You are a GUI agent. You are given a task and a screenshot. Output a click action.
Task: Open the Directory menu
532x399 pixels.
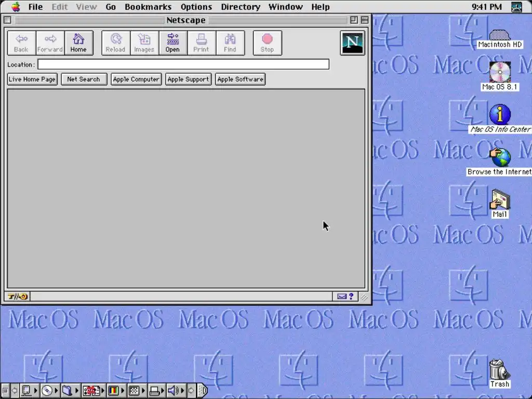coord(241,7)
